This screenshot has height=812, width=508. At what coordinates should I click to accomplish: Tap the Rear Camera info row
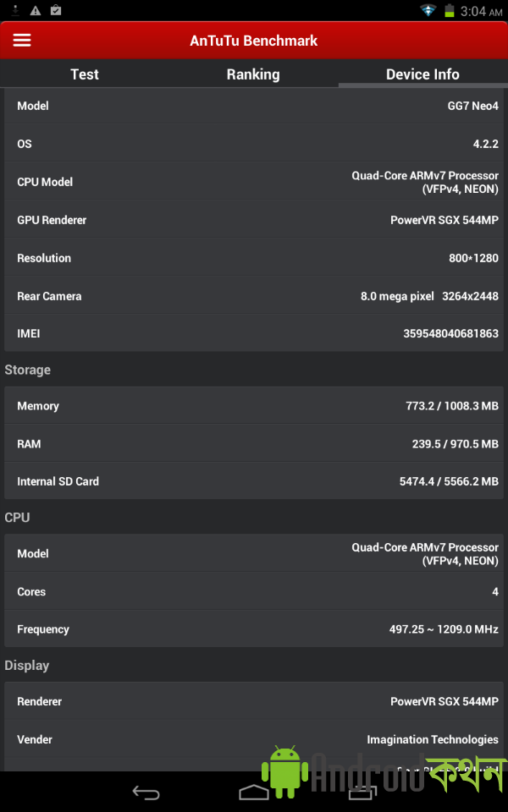[253, 296]
